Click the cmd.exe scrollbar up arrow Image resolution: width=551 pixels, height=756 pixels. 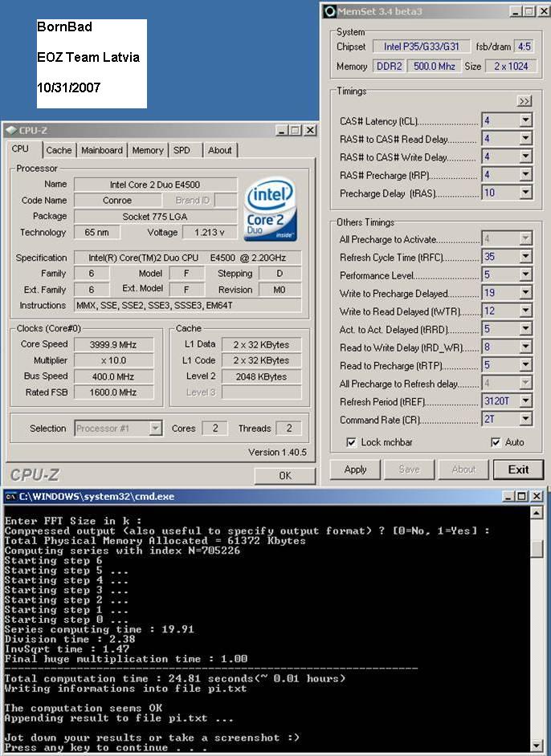pos(537,513)
